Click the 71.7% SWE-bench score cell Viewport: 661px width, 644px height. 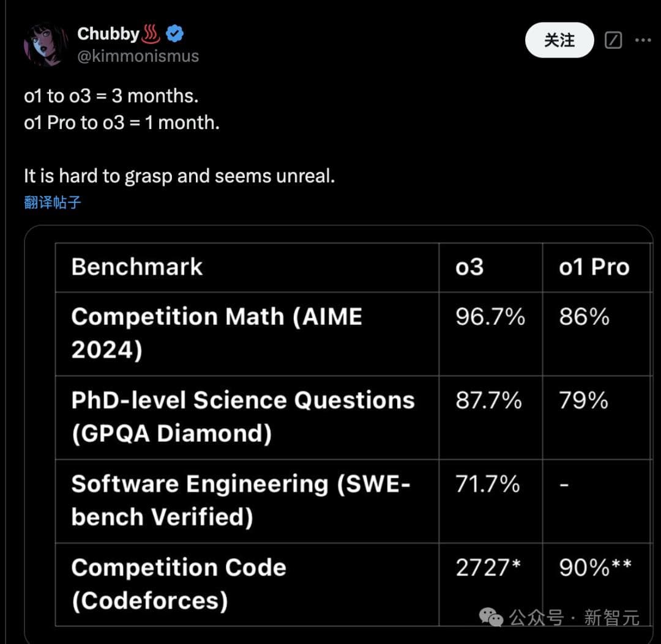488,484
